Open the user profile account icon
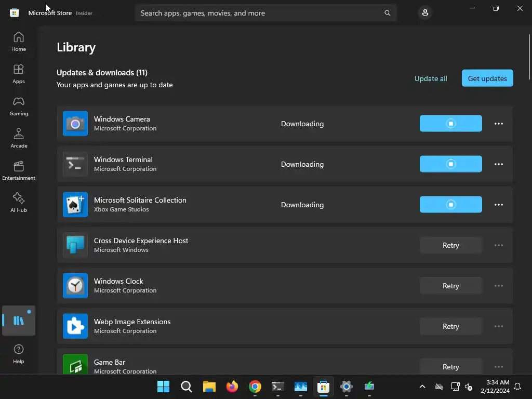The width and height of the screenshot is (532, 399). click(425, 13)
